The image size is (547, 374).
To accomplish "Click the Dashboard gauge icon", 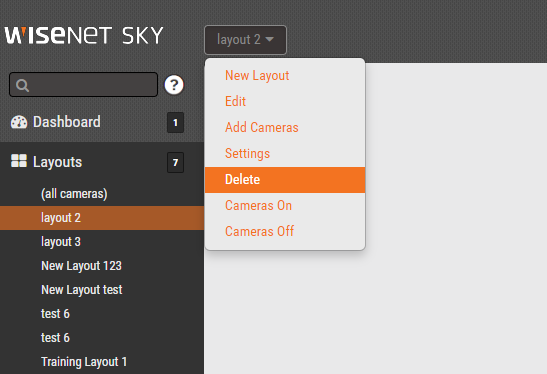I will (x=19, y=122).
